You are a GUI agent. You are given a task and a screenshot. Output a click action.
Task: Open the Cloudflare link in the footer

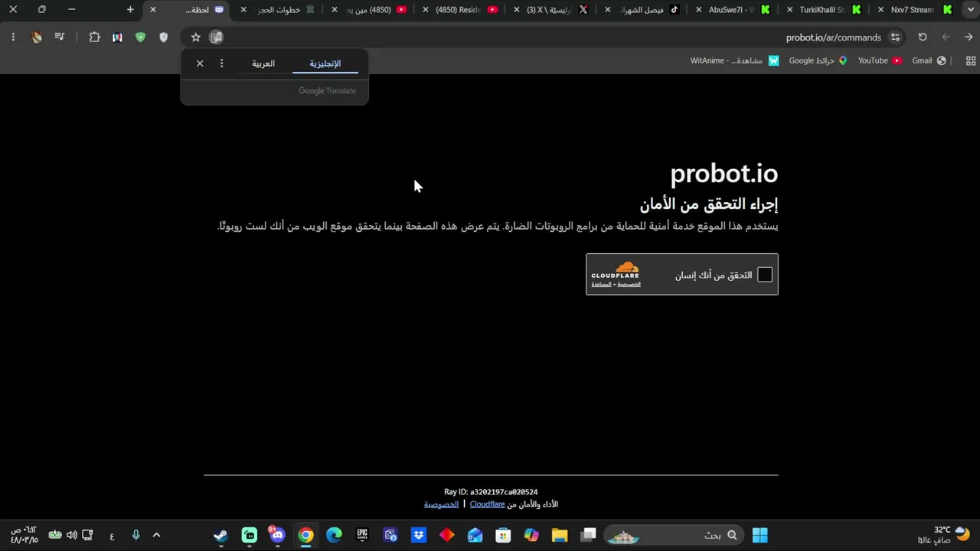[x=487, y=504]
